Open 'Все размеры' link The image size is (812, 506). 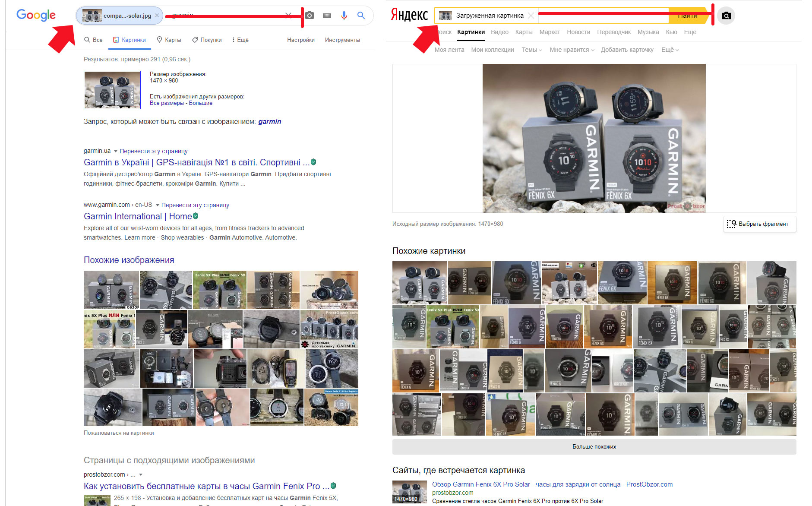(x=167, y=103)
